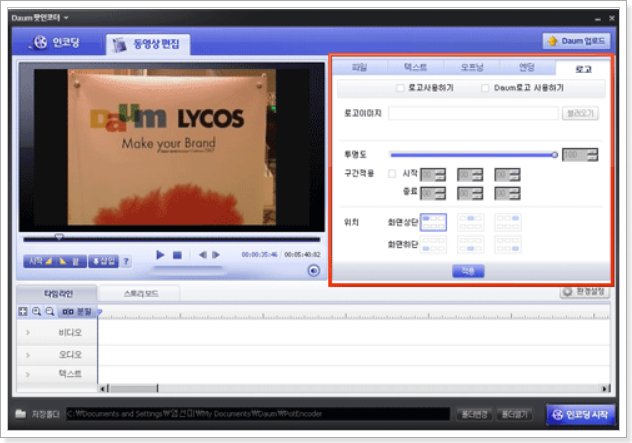
Task: Click the second 시작 time stepper
Action: [x=470, y=175]
